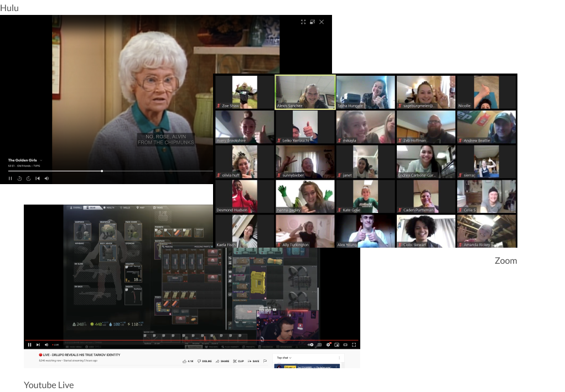
Task: Click 'Avery Brookshire' name label
Action: coord(231,141)
